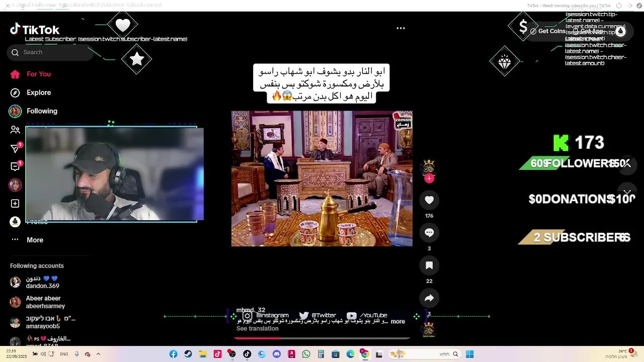The width and height of the screenshot is (644, 362).
Task: Open Microsoft Edge from the taskbar
Action: (351, 354)
